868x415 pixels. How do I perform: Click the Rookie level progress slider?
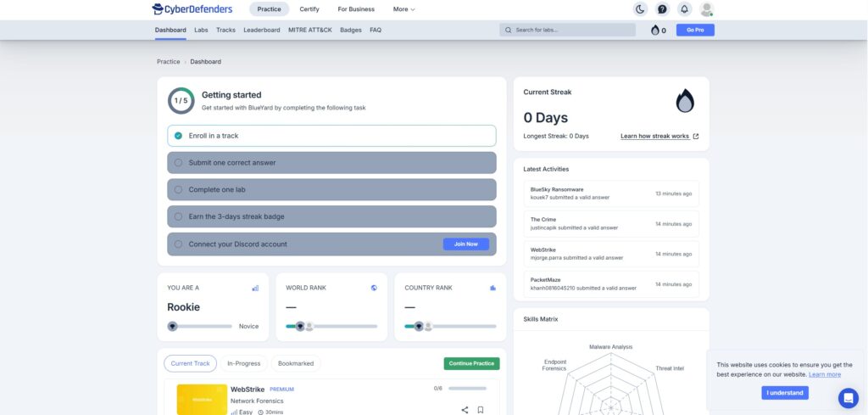click(202, 326)
